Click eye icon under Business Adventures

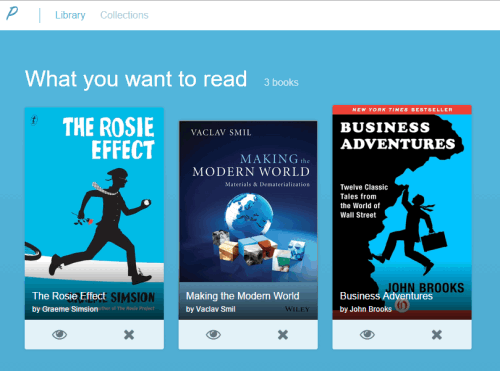tap(367, 334)
